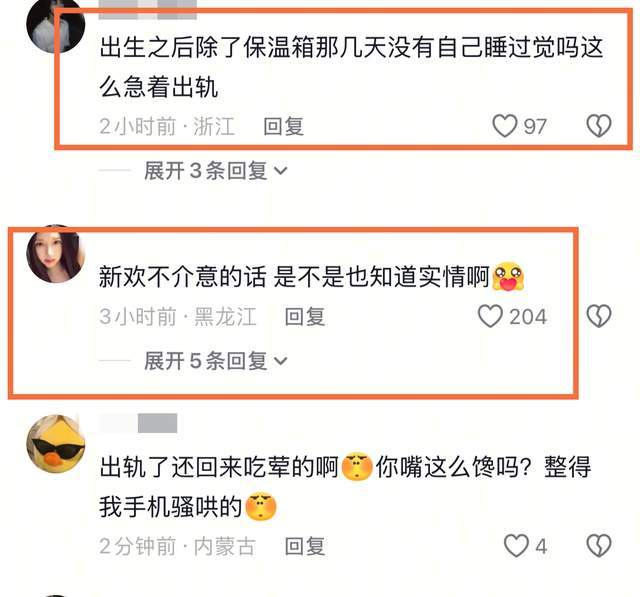Like the Heilongjiang comment with 204 likes
Screen dimensions: 640x597
point(490,316)
